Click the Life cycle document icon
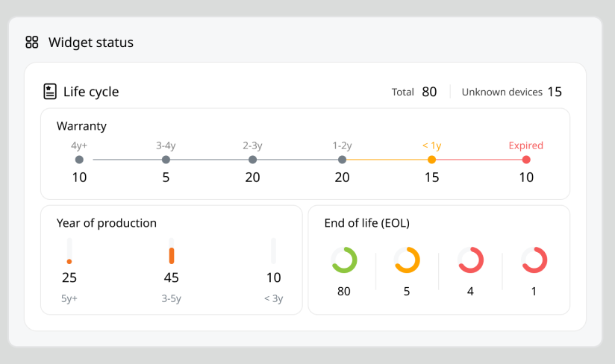The width and height of the screenshot is (615, 364). pyautogui.click(x=50, y=92)
